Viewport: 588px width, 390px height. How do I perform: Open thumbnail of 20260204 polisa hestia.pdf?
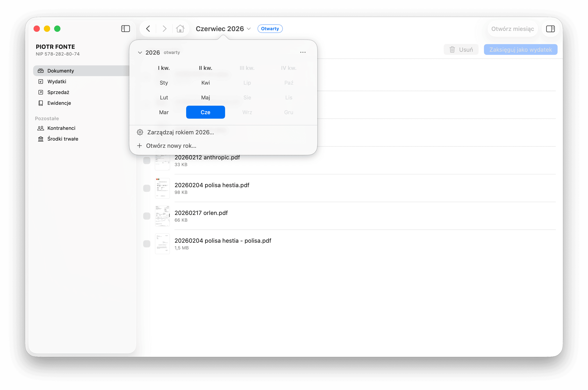(162, 188)
